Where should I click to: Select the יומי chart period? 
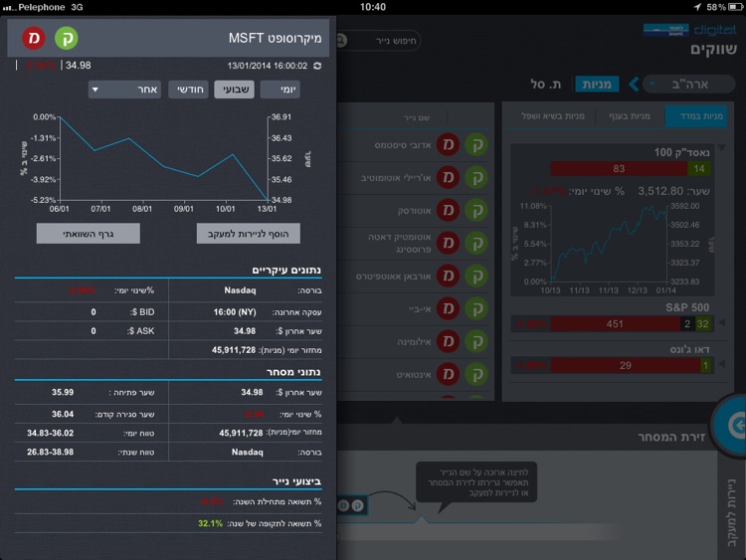(x=280, y=90)
